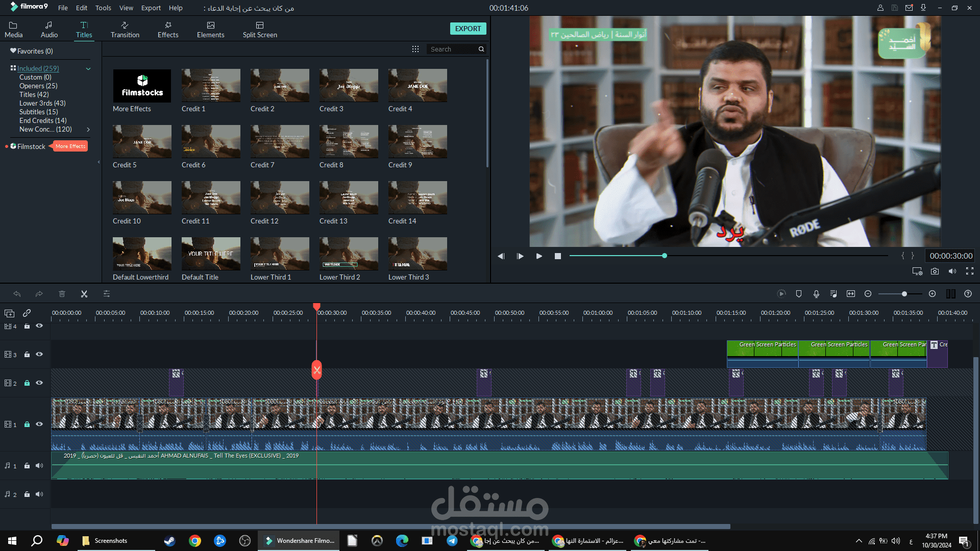The height and width of the screenshot is (551, 980).
Task: Mute audio track 2
Action: (39, 494)
